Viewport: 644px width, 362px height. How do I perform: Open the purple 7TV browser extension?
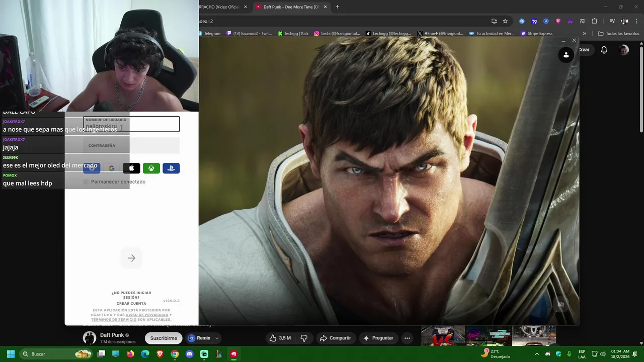pyautogui.click(x=570, y=21)
